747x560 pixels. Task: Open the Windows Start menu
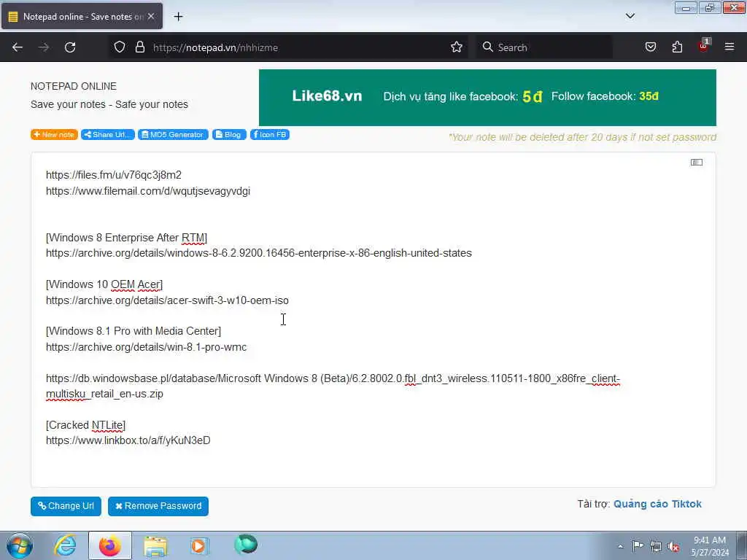(20, 545)
